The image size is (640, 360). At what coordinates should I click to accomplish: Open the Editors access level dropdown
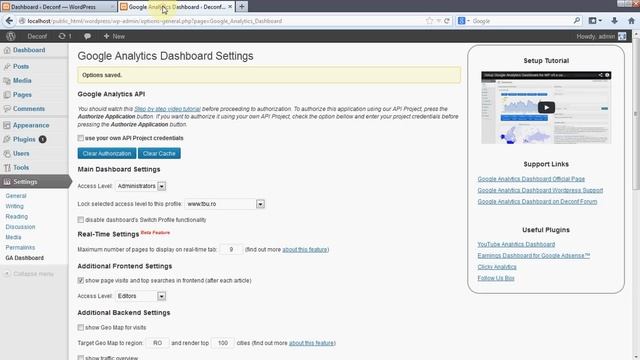click(140, 296)
